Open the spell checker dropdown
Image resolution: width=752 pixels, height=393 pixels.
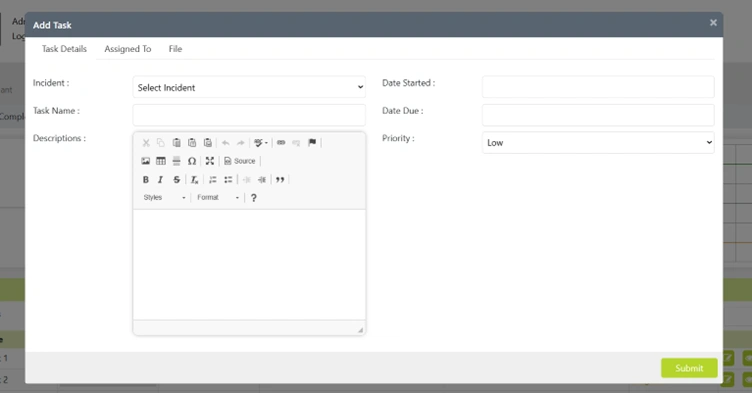tap(260, 143)
